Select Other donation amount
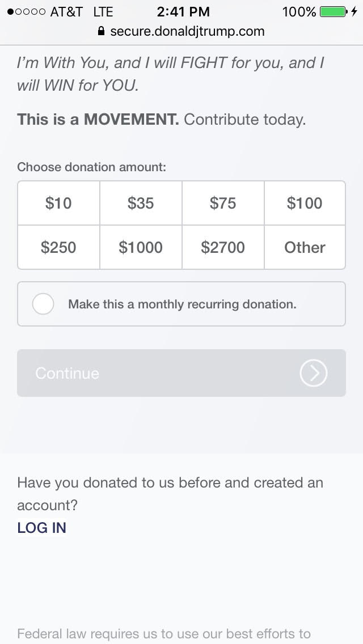The image size is (363, 644). 305,247
